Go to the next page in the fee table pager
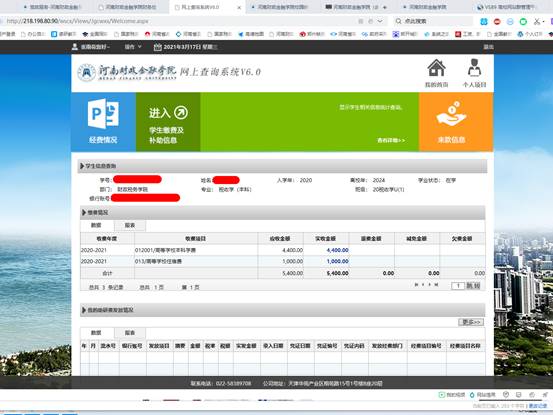 click(x=430, y=285)
